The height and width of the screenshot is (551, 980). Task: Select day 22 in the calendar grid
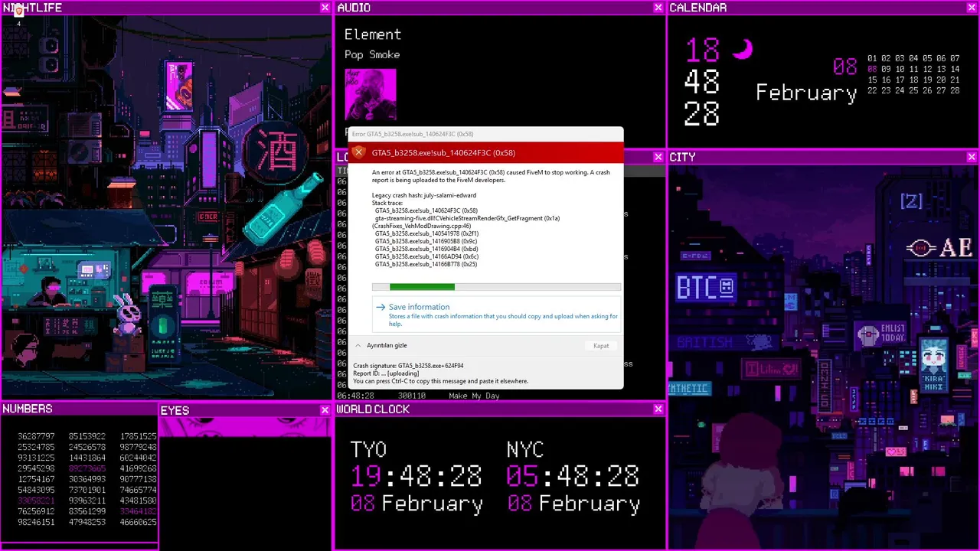872,90
